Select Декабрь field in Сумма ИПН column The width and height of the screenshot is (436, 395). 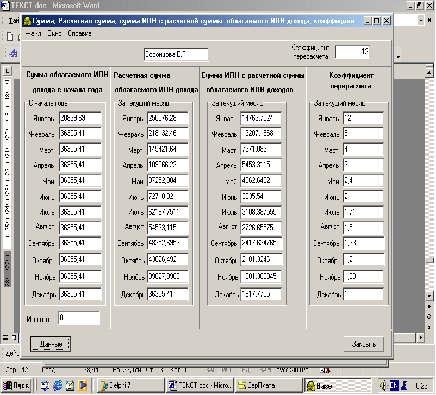[261, 294]
